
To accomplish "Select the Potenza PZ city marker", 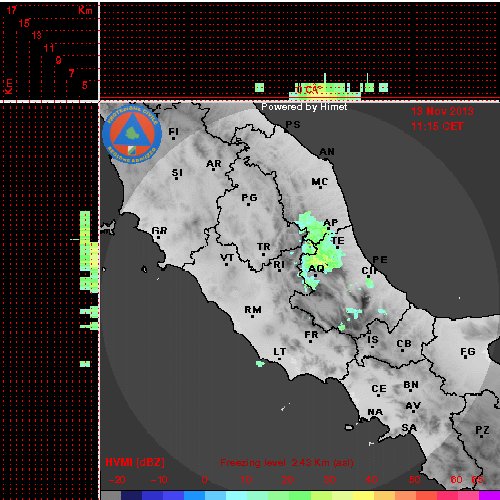I will 482,436.
